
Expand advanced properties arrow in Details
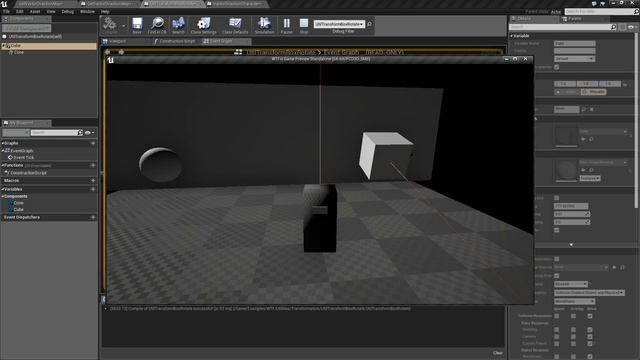point(571,244)
